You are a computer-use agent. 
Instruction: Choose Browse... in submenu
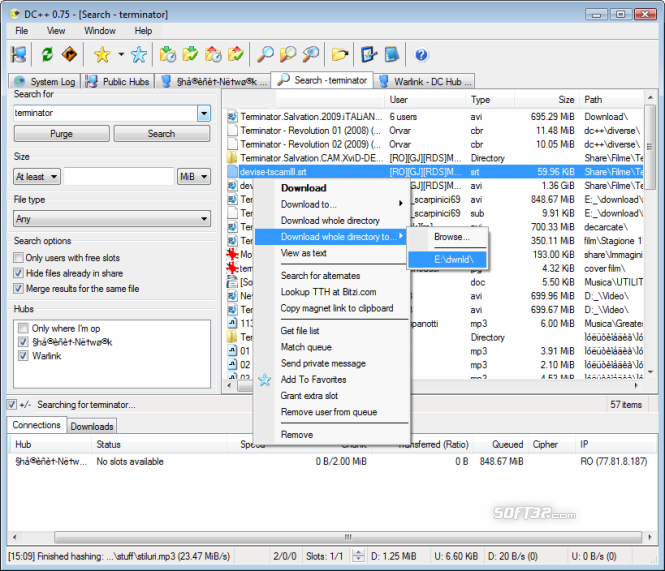click(x=448, y=237)
